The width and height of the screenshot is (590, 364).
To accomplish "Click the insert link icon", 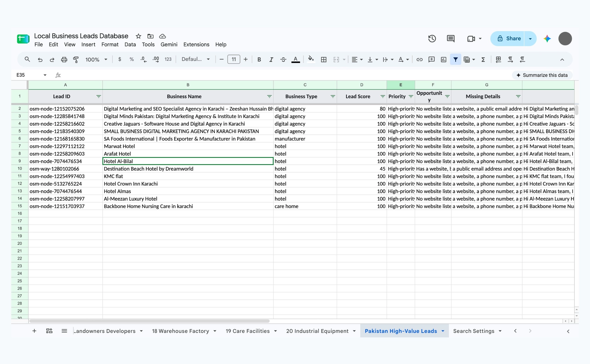I will (x=419, y=59).
